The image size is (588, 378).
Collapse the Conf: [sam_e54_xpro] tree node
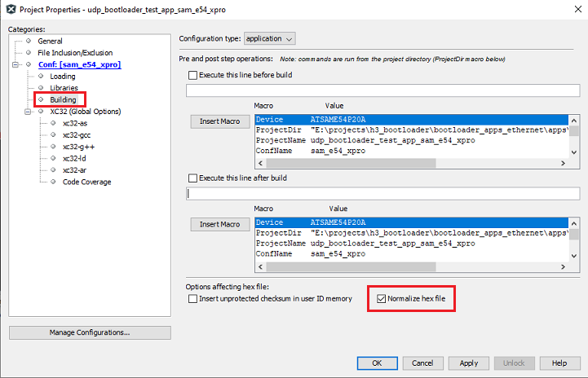(16, 64)
